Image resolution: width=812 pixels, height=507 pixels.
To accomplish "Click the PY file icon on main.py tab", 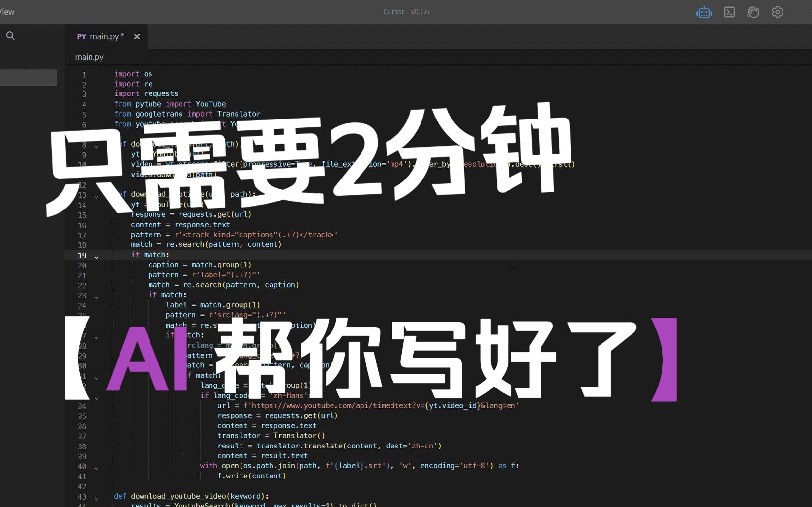I will coord(81,36).
